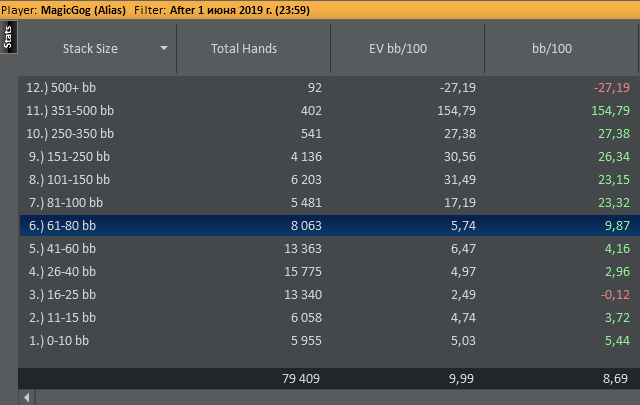Select the 500+ bb row
Image resolution: width=640 pixels, height=405 pixels.
click(330, 87)
